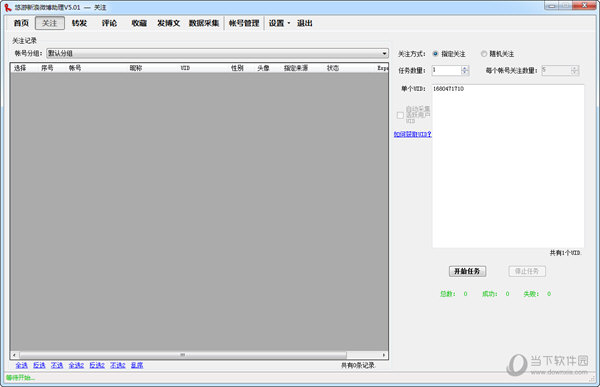
Task: Click the right arrow of horizontal scrollbar
Action: 384,355
